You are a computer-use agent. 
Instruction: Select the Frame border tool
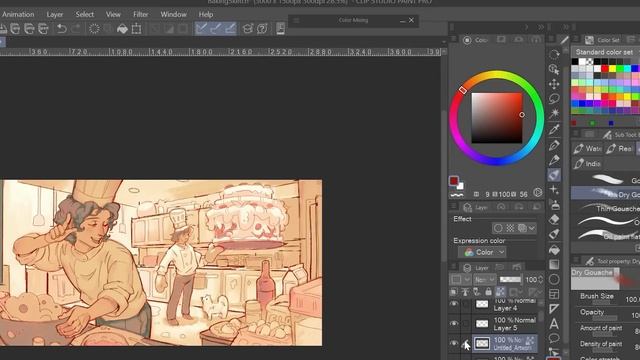tap(554, 294)
